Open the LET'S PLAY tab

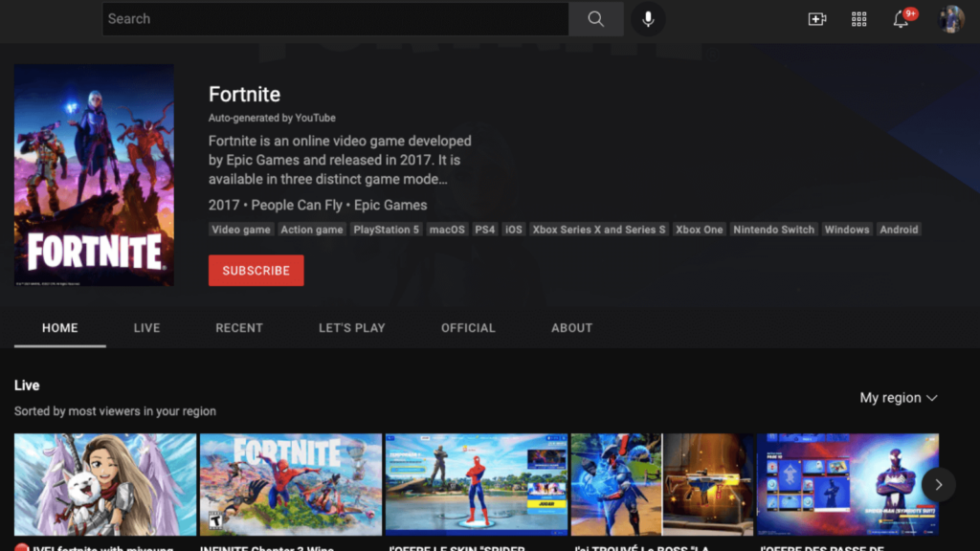coord(352,328)
